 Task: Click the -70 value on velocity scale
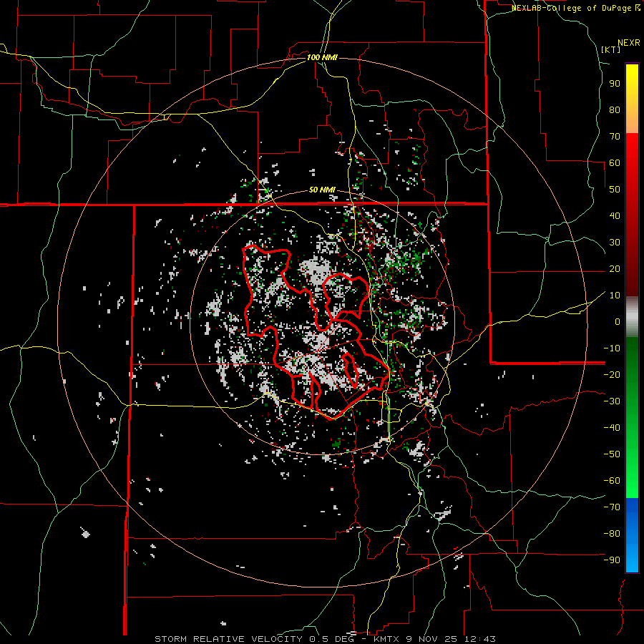pyautogui.click(x=612, y=507)
